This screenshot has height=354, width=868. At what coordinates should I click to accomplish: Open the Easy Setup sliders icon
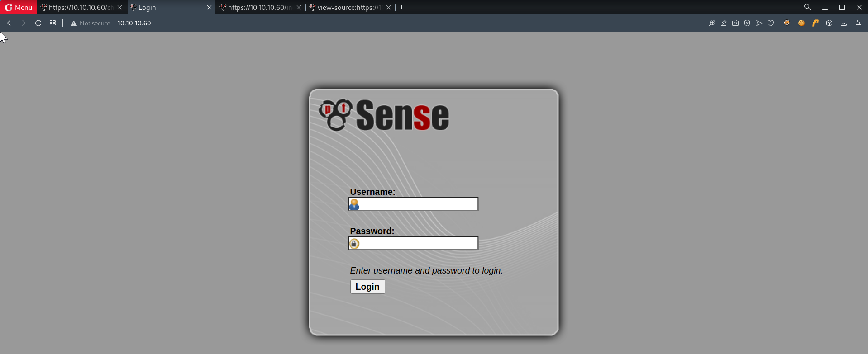tap(858, 23)
